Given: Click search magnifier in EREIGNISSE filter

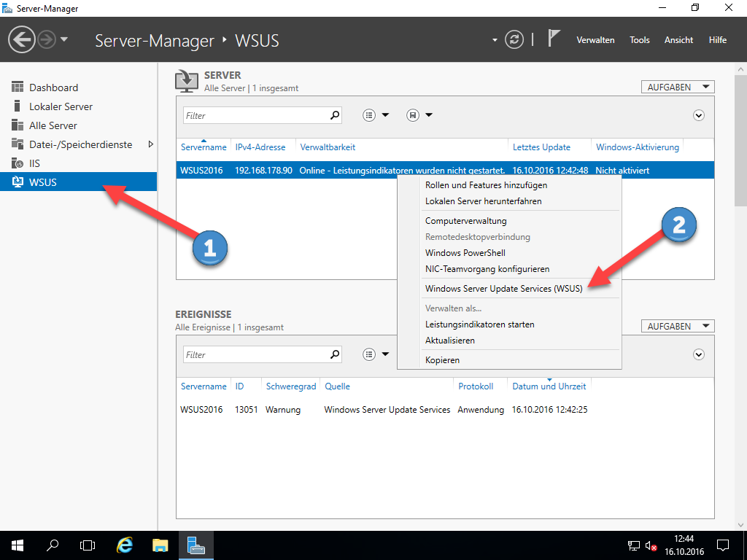Looking at the screenshot, I should click(335, 354).
